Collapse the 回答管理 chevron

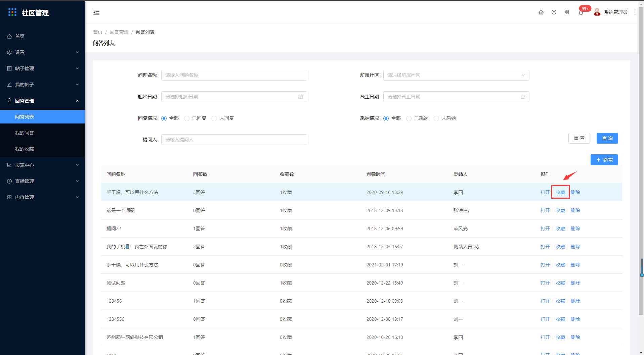tap(77, 101)
